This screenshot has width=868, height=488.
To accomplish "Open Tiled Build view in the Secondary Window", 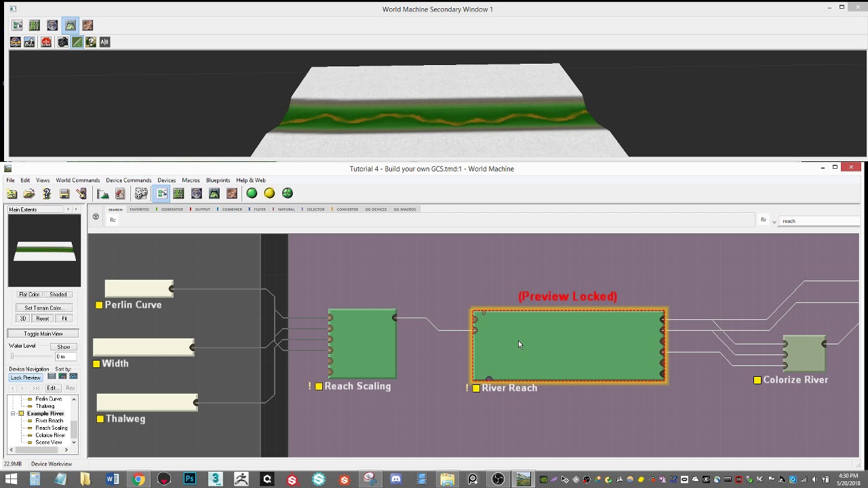I will [87, 25].
